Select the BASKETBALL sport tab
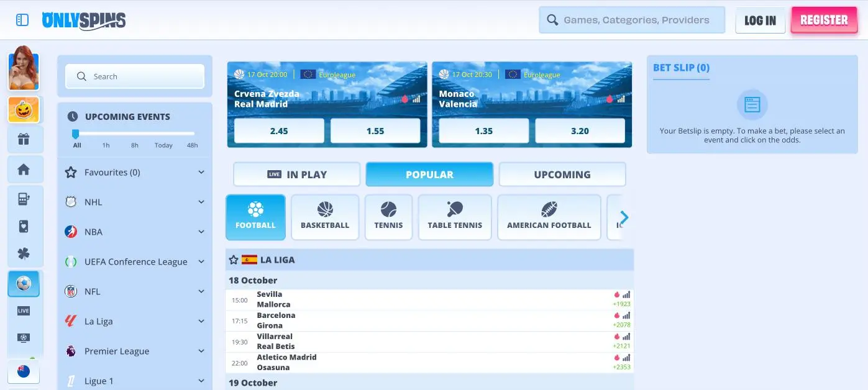The image size is (868, 390). (325, 217)
